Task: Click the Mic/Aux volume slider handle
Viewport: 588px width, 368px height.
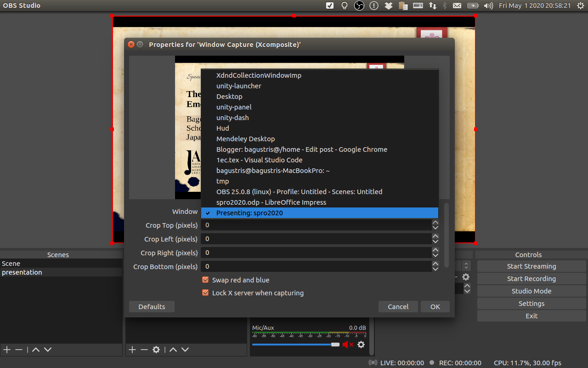Action: coord(334,344)
